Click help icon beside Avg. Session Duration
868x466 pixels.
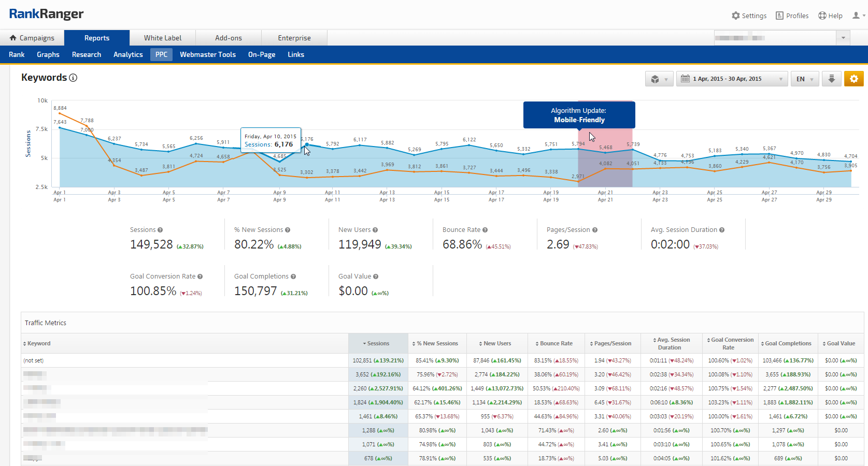722,230
